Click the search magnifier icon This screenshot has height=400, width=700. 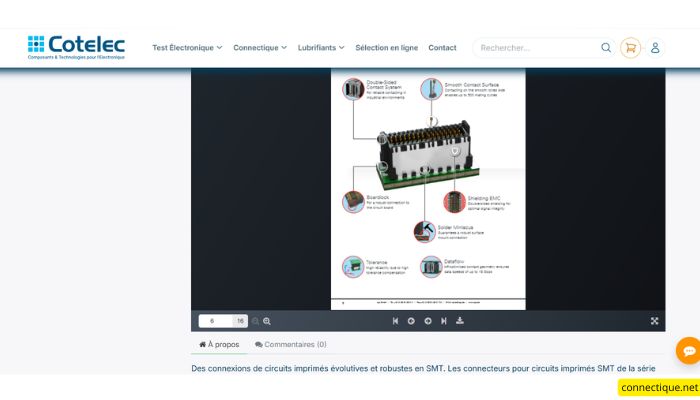coord(606,47)
